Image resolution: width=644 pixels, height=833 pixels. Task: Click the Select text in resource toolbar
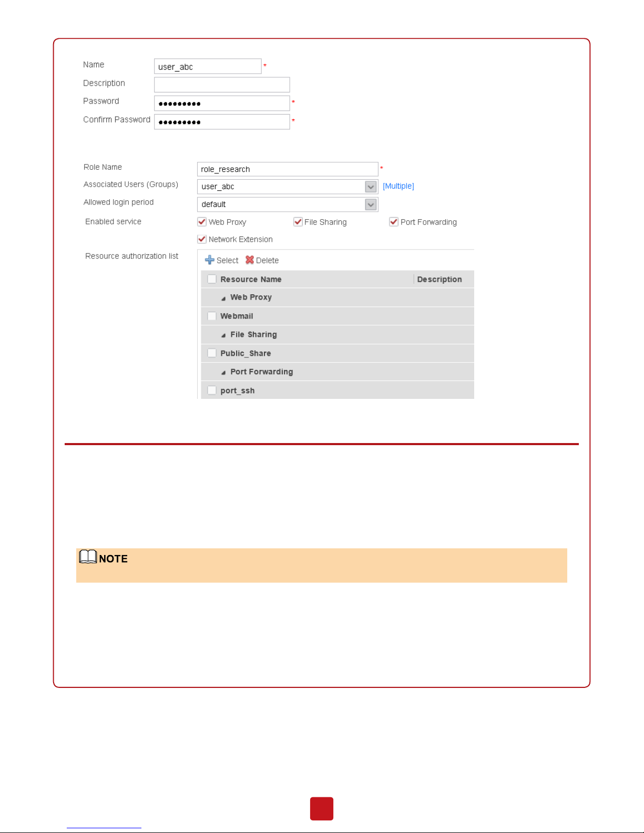tap(228, 260)
